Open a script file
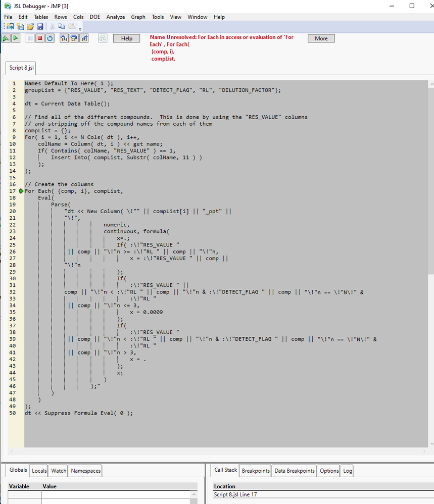The height and width of the screenshot is (504, 434). pos(30,26)
